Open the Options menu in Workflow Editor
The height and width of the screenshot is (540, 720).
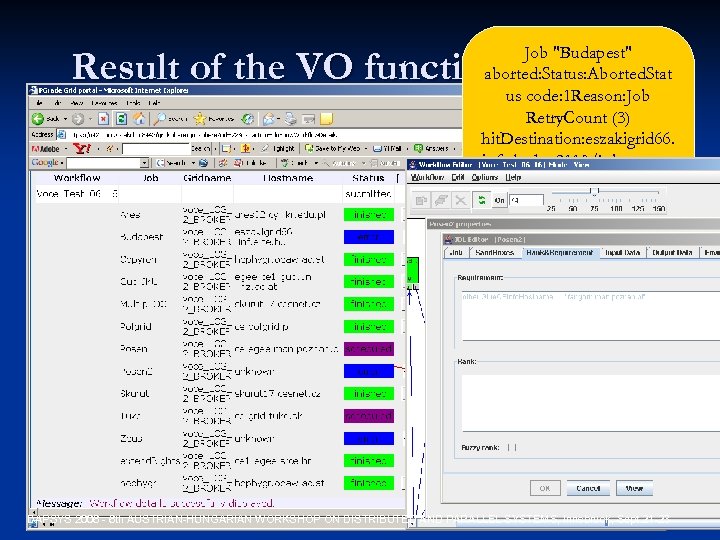pyautogui.click(x=484, y=178)
